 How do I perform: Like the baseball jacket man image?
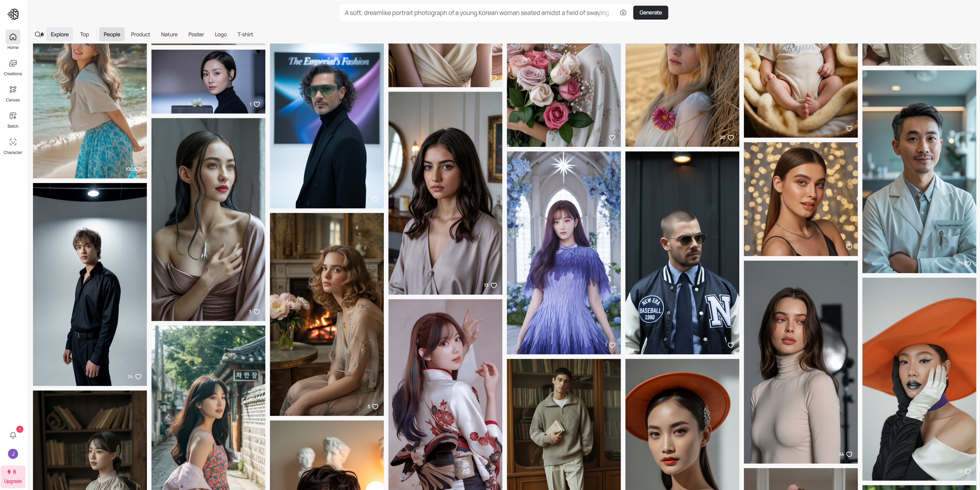pyautogui.click(x=730, y=345)
